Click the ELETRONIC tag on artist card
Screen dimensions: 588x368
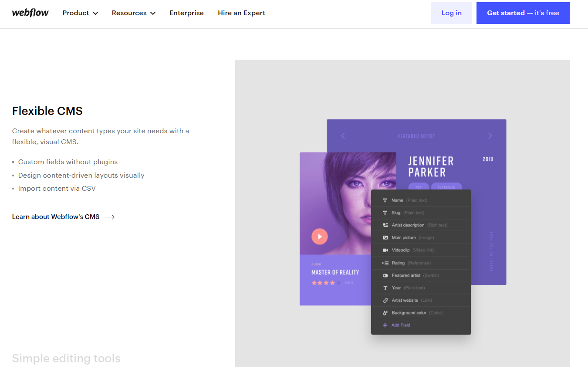tap(446, 187)
